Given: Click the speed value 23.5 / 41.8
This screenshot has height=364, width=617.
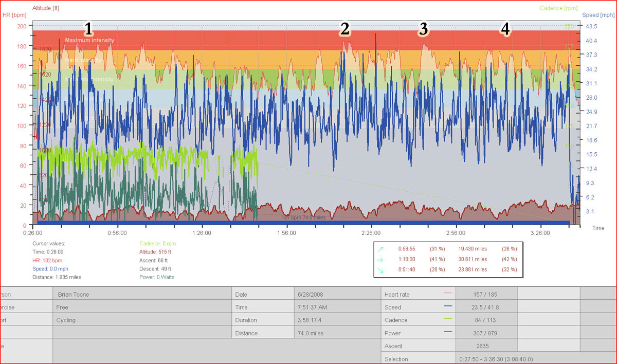Looking at the screenshot, I should point(486,307).
